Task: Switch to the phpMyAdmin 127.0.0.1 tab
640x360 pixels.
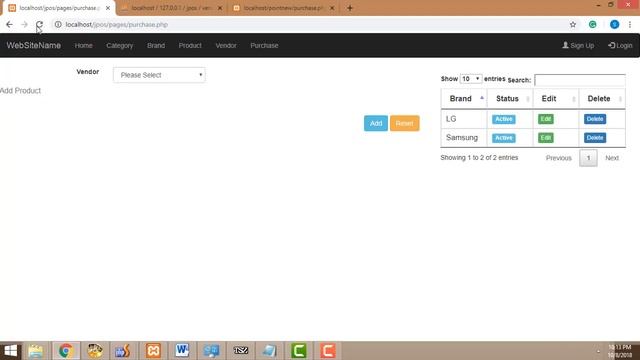Action: [171, 8]
